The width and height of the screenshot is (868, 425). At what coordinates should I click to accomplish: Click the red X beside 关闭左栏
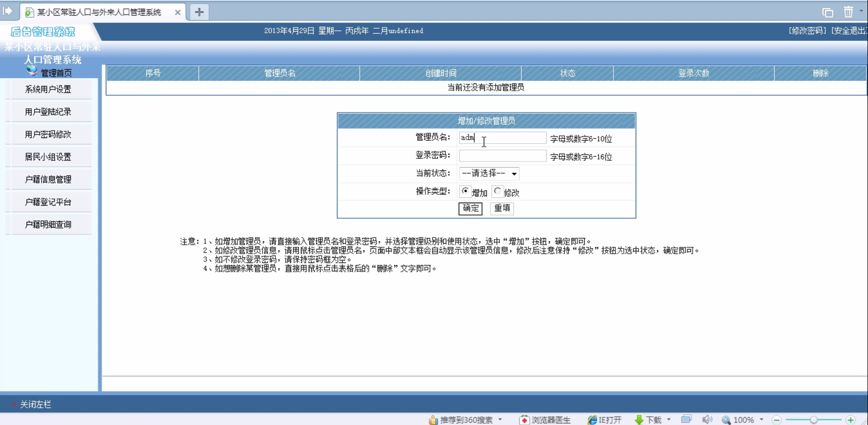[x=15, y=404]
